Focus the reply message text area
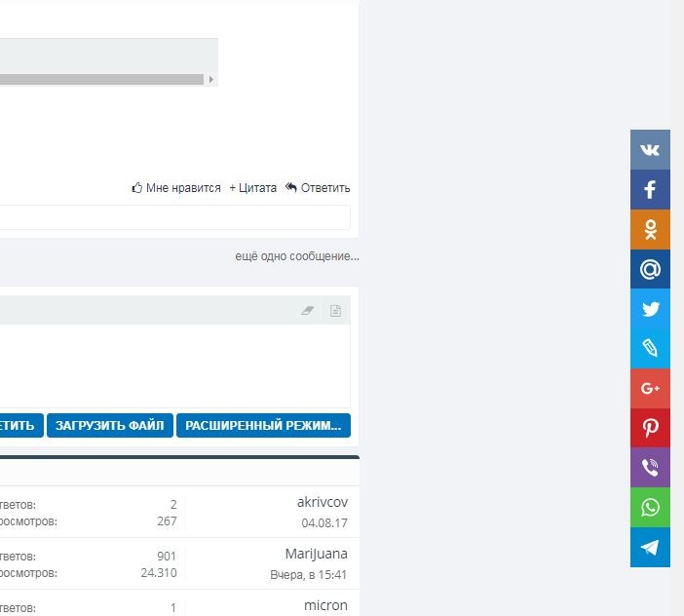The width and height of the screenshot is (684, 616). (174, 366)
